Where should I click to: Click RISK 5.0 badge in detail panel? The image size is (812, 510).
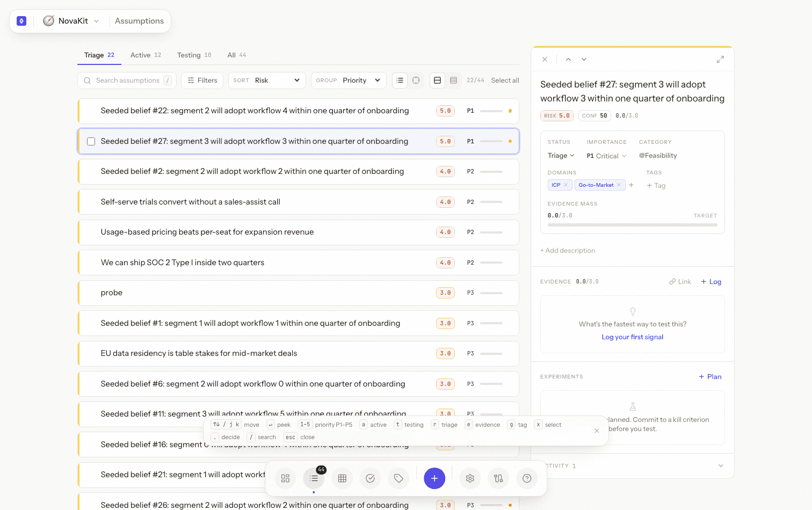click(557, 116)
